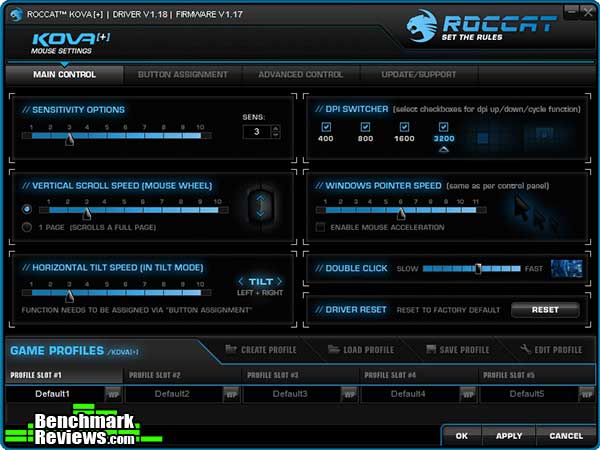Click the Default4 profile name
This screenshot has width=600, height=450.
click(408, 394)
